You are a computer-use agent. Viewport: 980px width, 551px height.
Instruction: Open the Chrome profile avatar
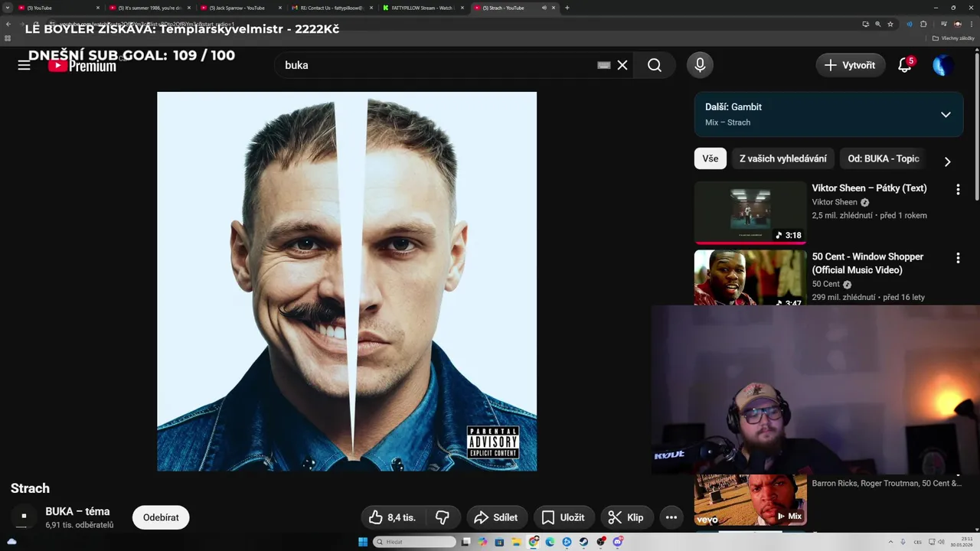957,24
